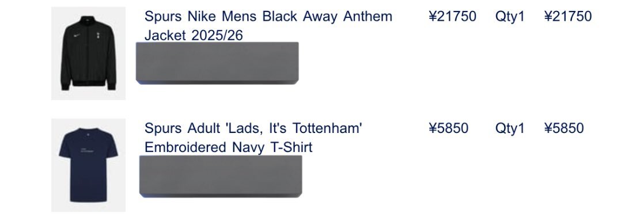The image size is (644, 217).
Task: Select the jacket unit price ¥21750
Action: tap(452, 17)
